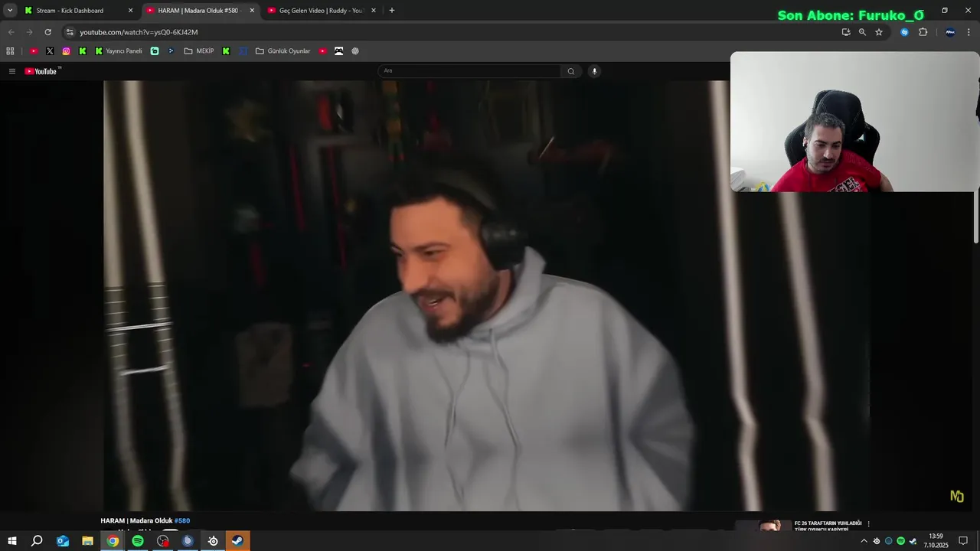980x551 pixels.
Task: Open the dark arrow icon bookmark
Action: coord(171,51)
